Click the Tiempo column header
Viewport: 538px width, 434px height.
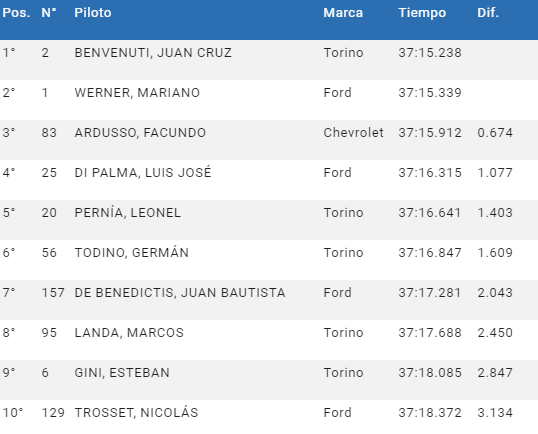(x=422, y=13)
